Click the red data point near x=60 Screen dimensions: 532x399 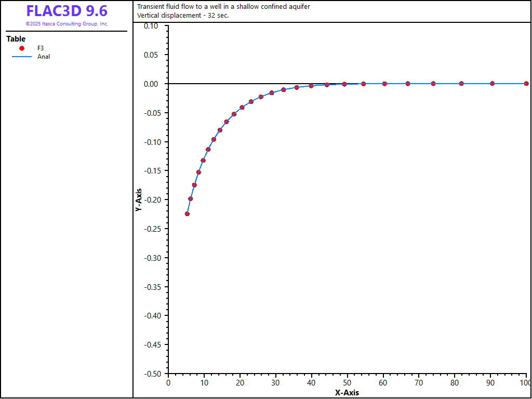[x=384, y=84]
